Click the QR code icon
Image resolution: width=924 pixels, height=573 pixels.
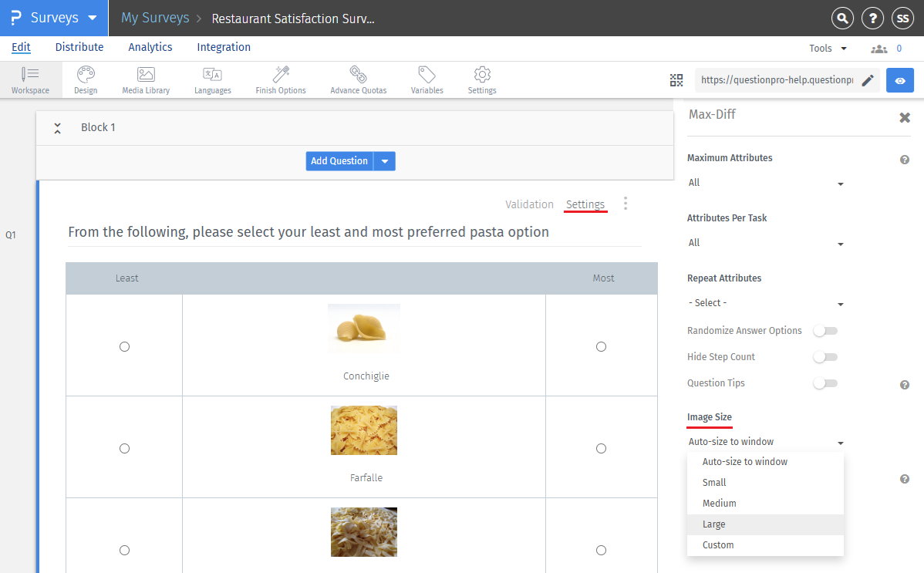click(x=676, y=80)
